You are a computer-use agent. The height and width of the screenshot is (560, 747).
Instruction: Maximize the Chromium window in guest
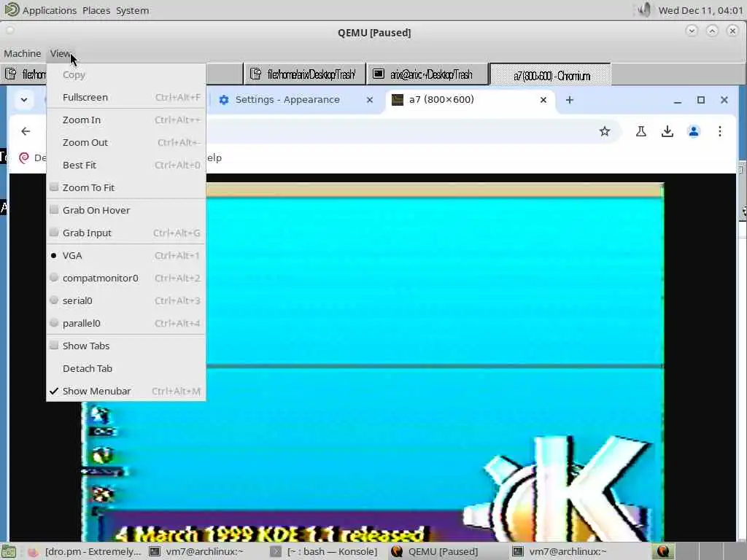coord(701,100)
